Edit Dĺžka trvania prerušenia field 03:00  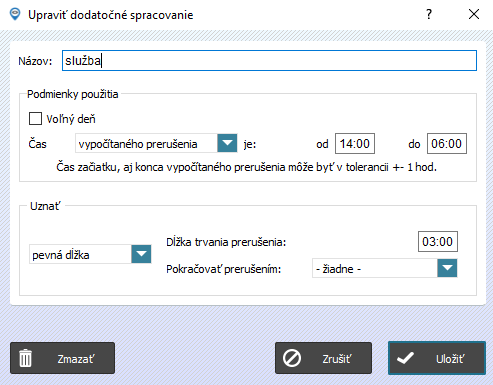point(438,241)
